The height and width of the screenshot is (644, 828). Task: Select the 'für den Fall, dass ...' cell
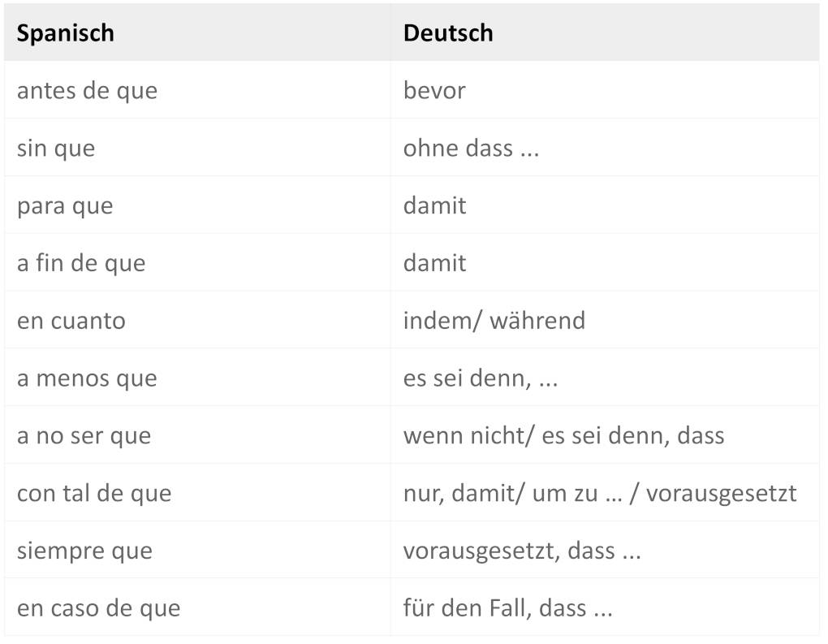507,608
